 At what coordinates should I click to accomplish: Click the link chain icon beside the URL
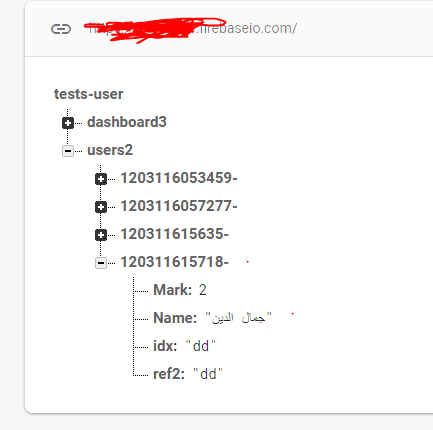(x=61, y=29)
